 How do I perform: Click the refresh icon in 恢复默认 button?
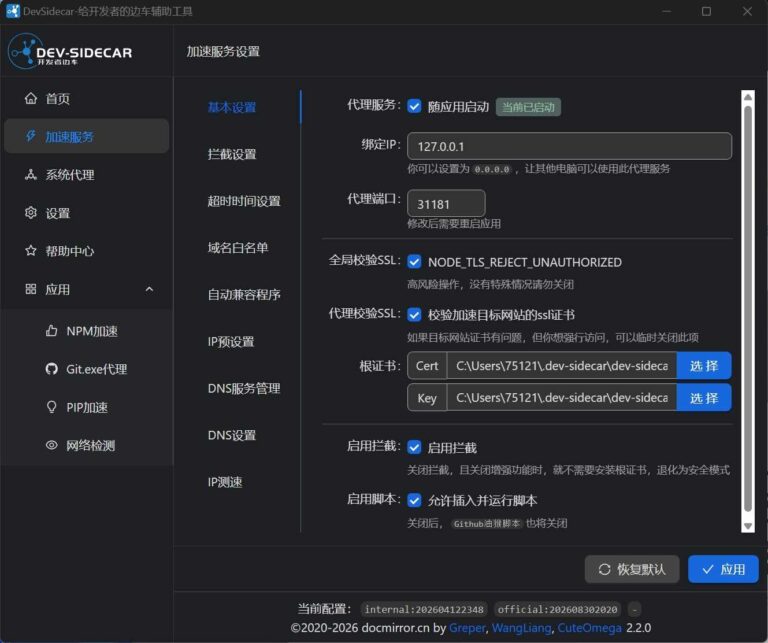coord(604,570)
